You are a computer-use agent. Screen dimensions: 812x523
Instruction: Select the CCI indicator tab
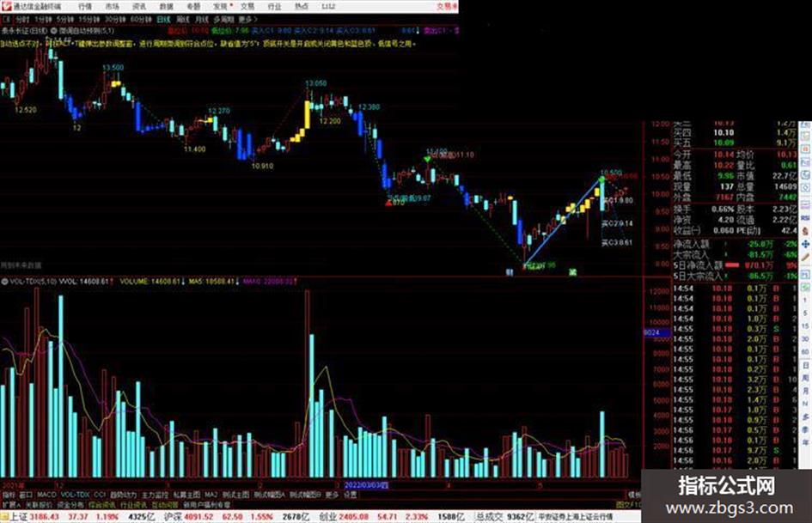[x=100, y=495]
